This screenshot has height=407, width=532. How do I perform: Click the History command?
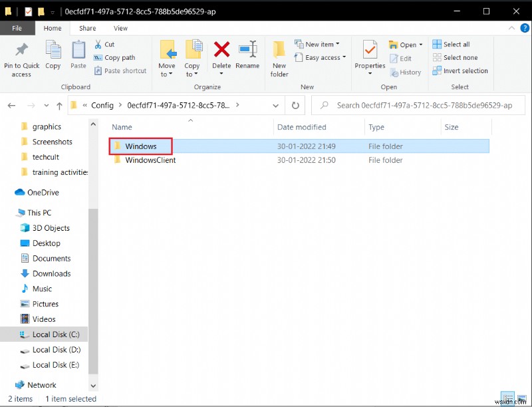coord(406,72)
